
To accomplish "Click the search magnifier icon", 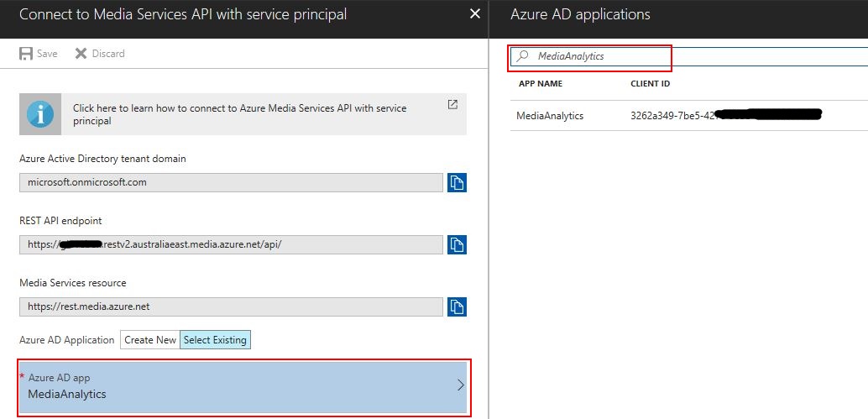I will [x=522, y=56].
